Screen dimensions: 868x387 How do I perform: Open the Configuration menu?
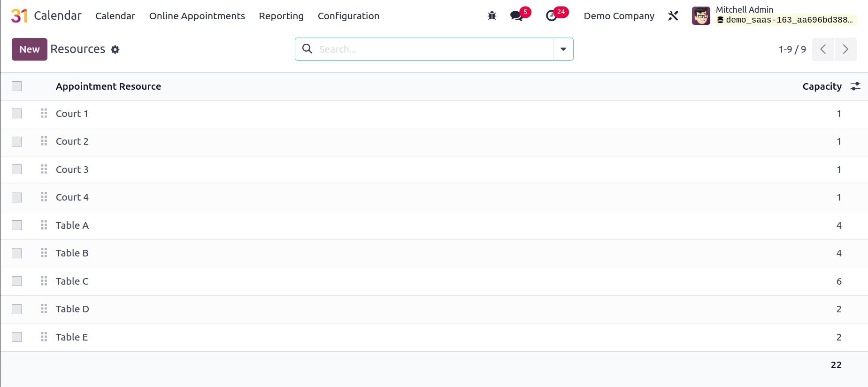[348, 16]
